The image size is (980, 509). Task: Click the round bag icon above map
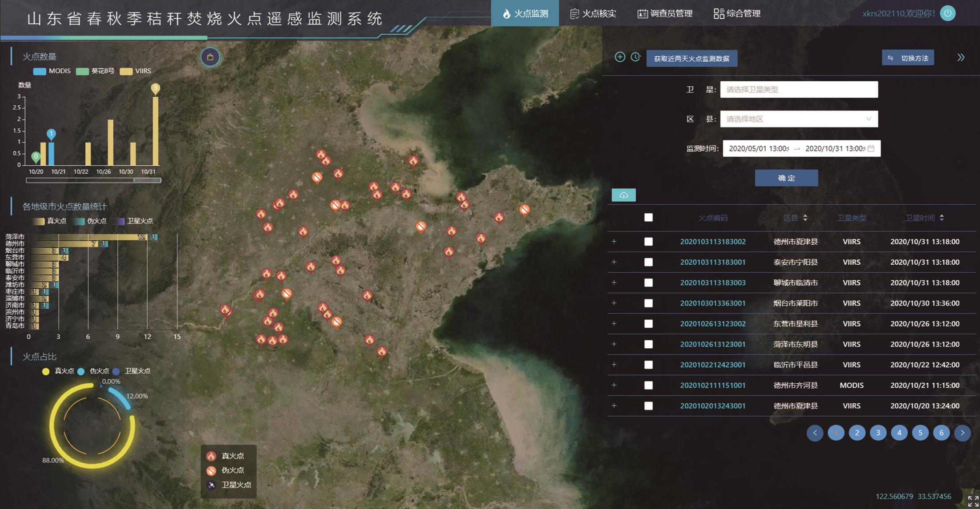[210, 57]
